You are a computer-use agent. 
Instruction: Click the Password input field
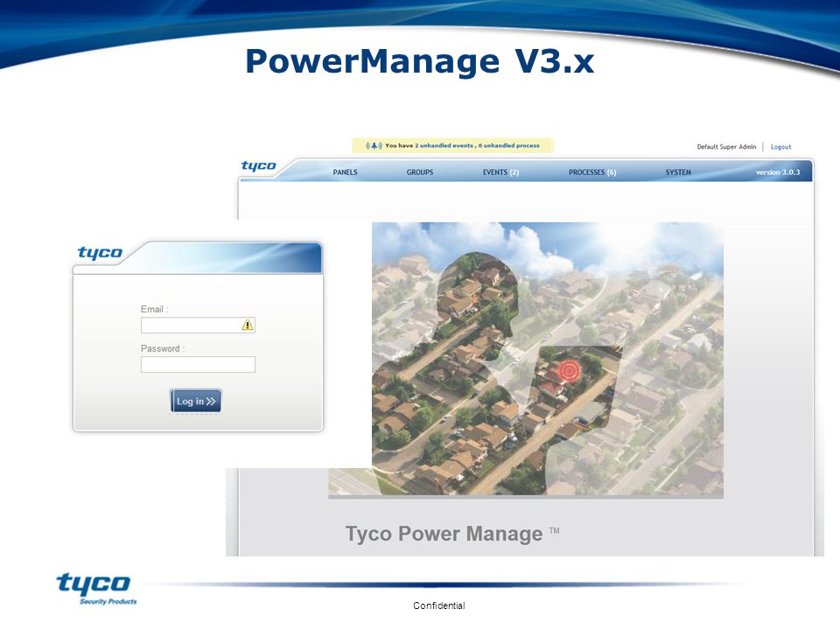click(x=198, y=364)
